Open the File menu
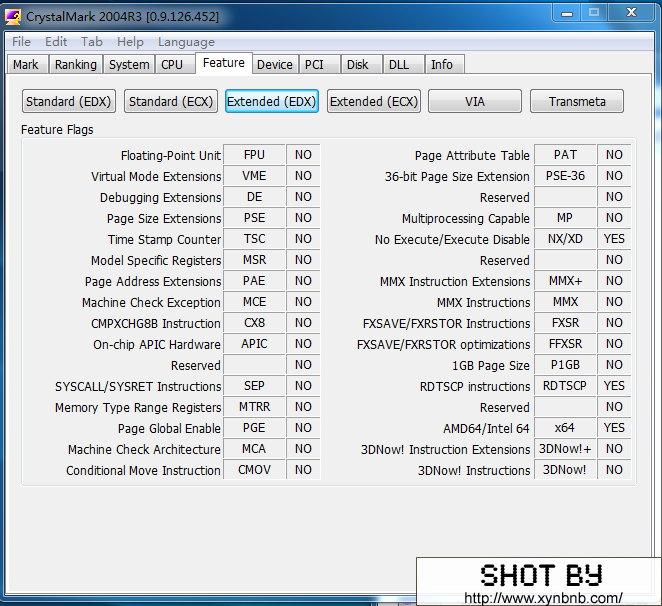The width and height of the screenshot is (662, 606). (x=21, y=42)
